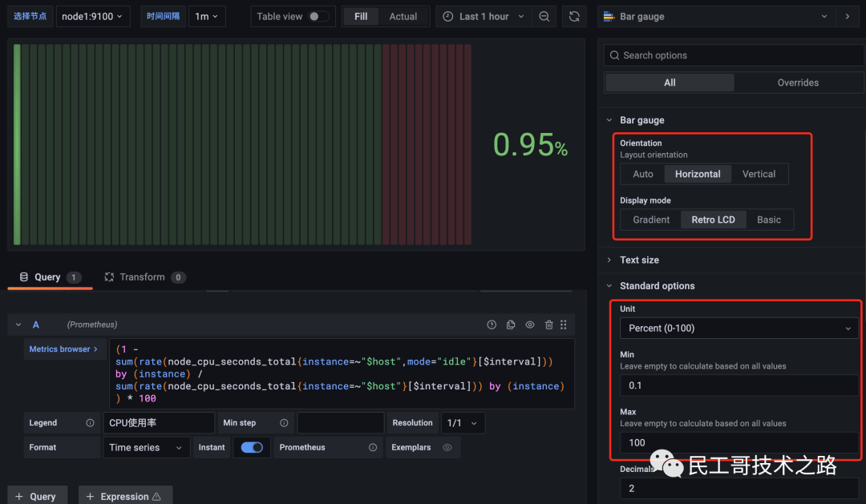Open the node1:9100 host dropdown
The width and height of the screenshot is (866, 504).
point(93,17)
